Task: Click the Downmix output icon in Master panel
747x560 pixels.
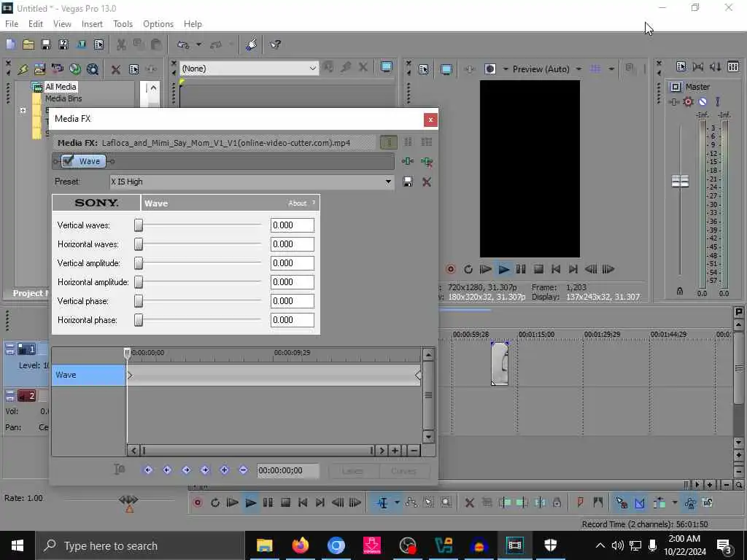Action: pos(698,66)
